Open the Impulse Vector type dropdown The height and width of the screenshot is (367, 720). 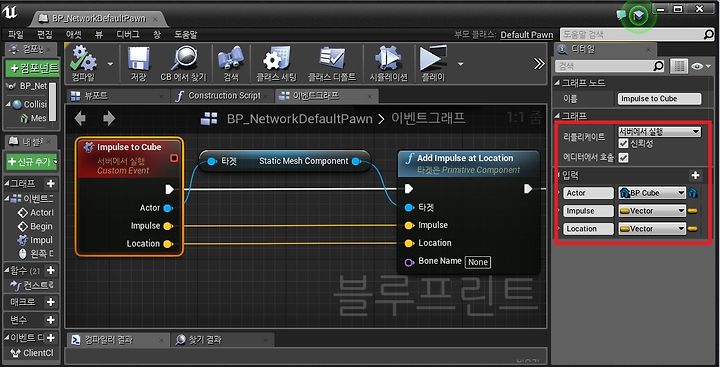click(x=652, y=211)
